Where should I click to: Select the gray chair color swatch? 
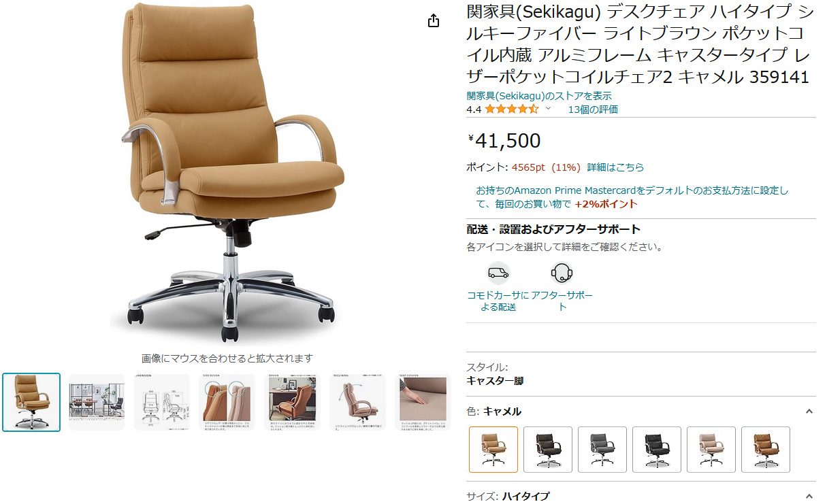click(602, 450)
